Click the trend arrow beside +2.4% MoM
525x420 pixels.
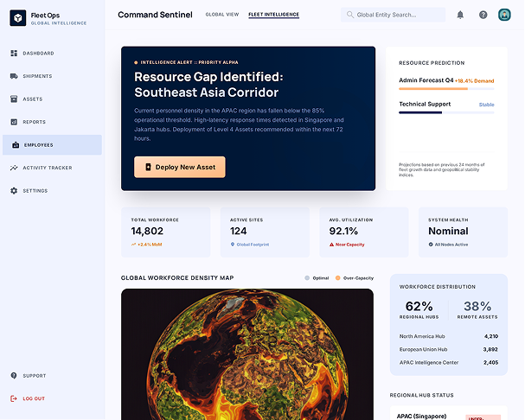133,245
